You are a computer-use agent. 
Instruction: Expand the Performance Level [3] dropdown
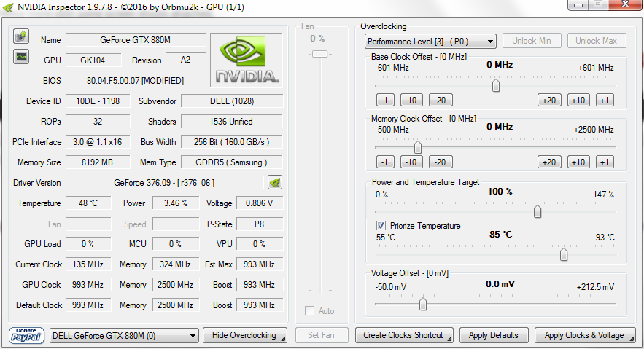point(430,41)
